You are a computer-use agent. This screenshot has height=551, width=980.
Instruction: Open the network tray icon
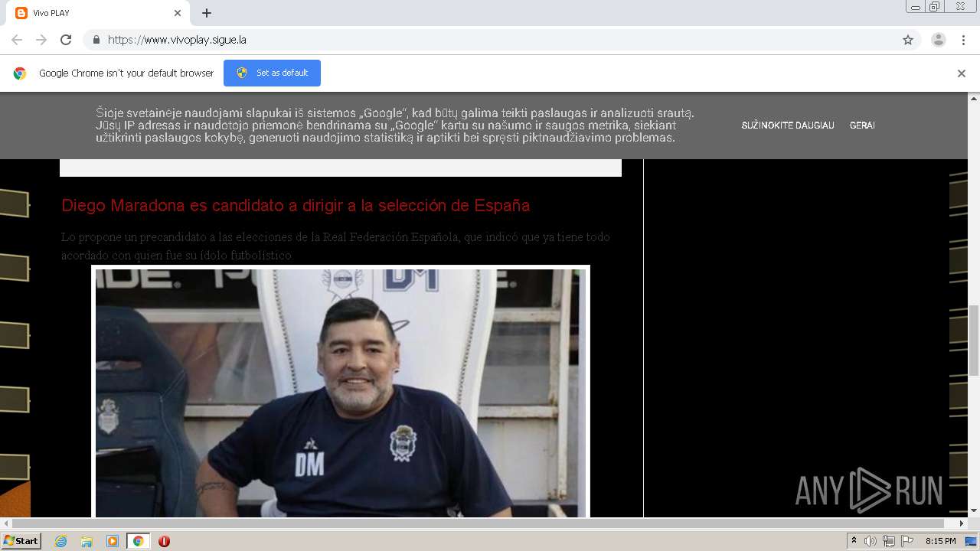point(888,541)
